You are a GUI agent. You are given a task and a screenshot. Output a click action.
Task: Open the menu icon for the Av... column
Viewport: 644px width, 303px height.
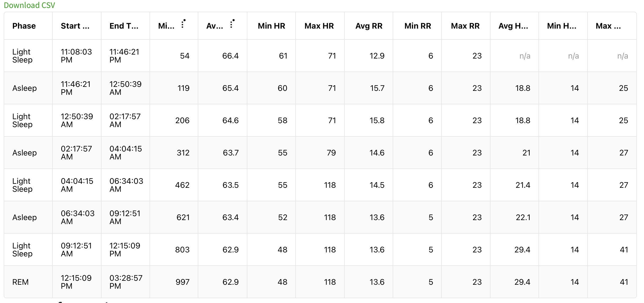tap(232, 24)
